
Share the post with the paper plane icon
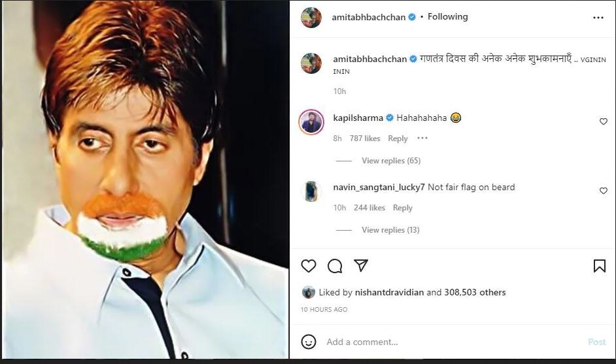pyautogui.click(x=361, y=266)
